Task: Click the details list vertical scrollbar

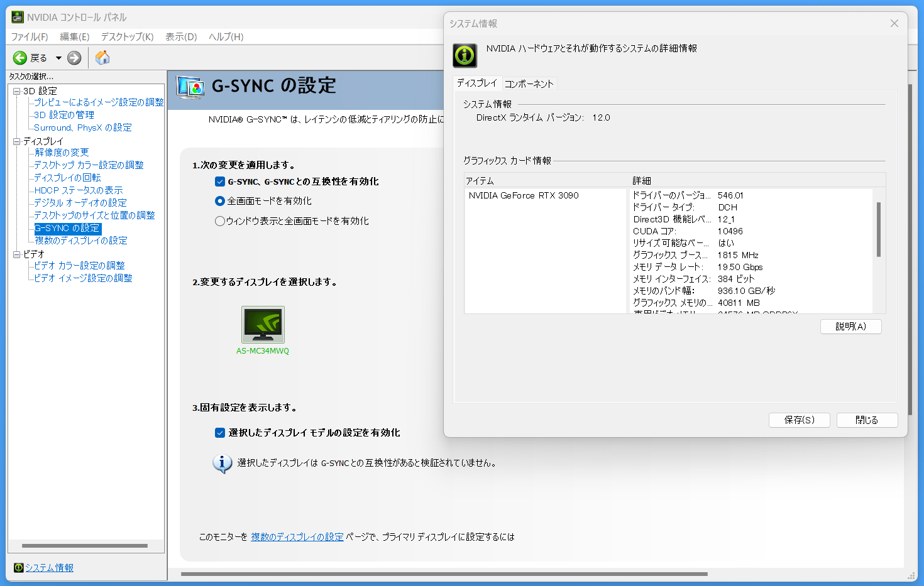Action: coord(879,229)
